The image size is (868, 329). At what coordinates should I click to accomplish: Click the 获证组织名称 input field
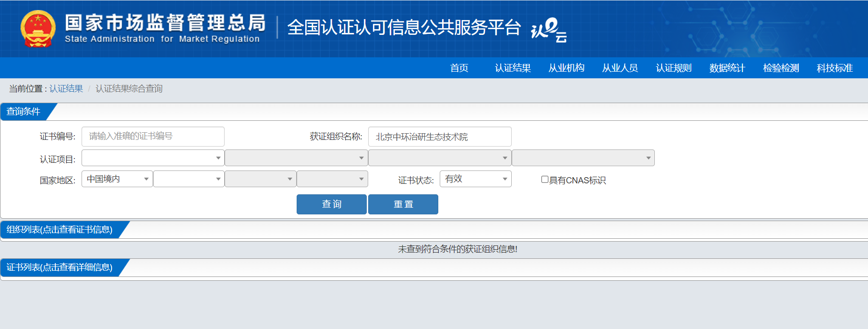coord(440,137)
